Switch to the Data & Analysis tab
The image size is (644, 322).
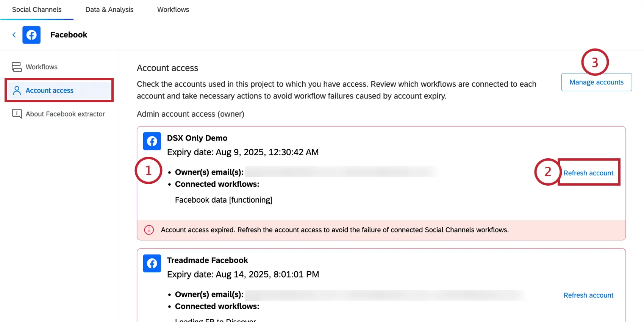tap(109, 9)
